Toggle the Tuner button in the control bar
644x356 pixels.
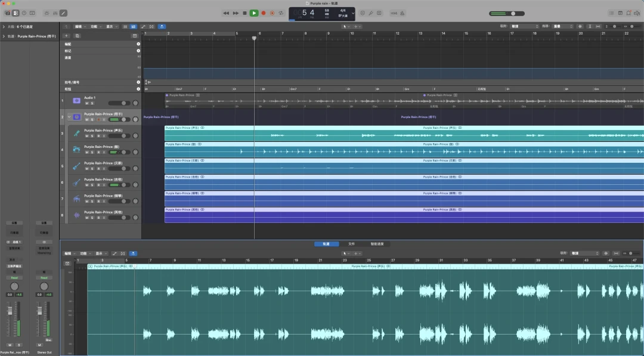click(x=371, y=13)
